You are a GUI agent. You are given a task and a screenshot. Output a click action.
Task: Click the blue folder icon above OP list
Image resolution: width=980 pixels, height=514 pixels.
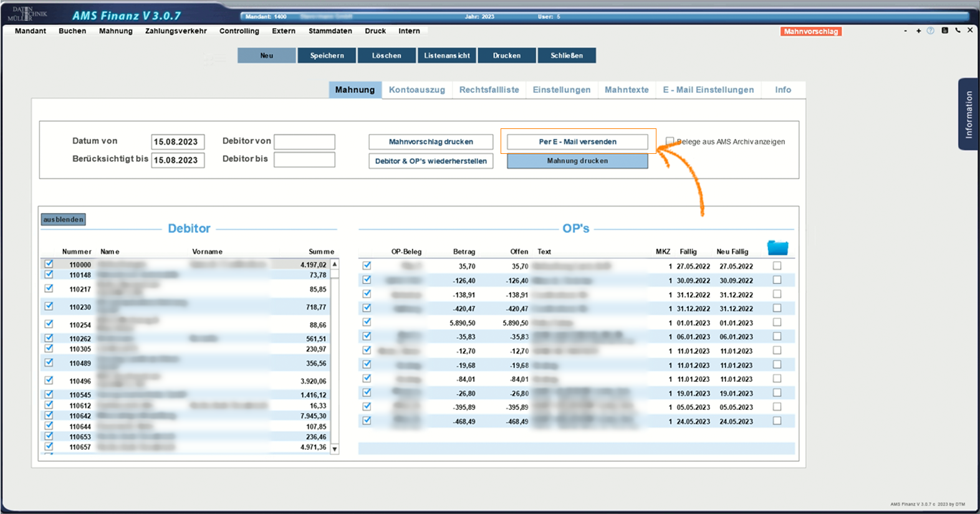pyautogui.click(x=777, y=248)
